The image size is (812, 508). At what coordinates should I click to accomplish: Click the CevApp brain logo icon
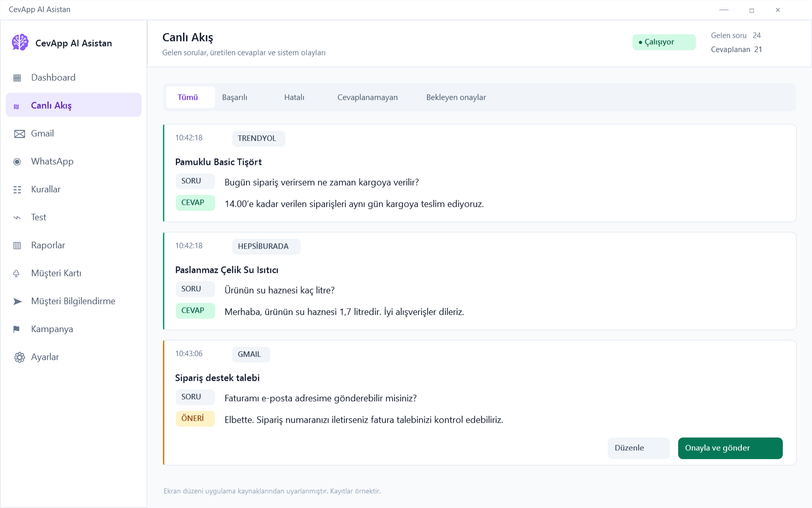(20, 42)
